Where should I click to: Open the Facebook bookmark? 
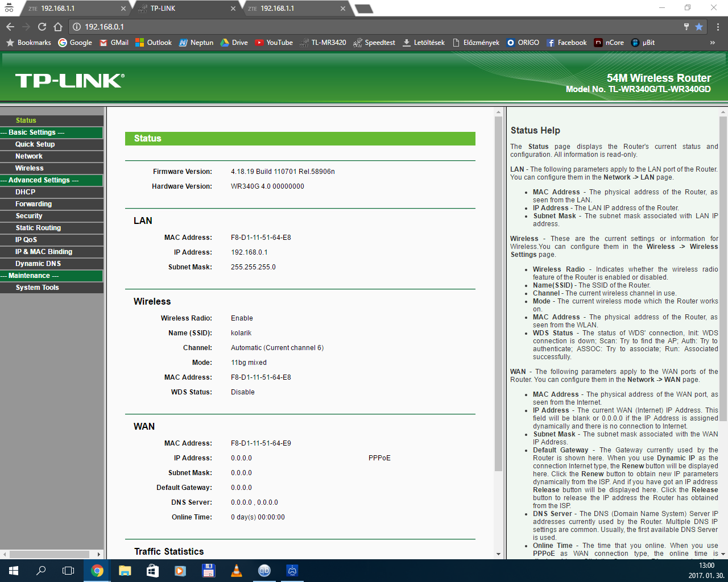pos(566,43)
